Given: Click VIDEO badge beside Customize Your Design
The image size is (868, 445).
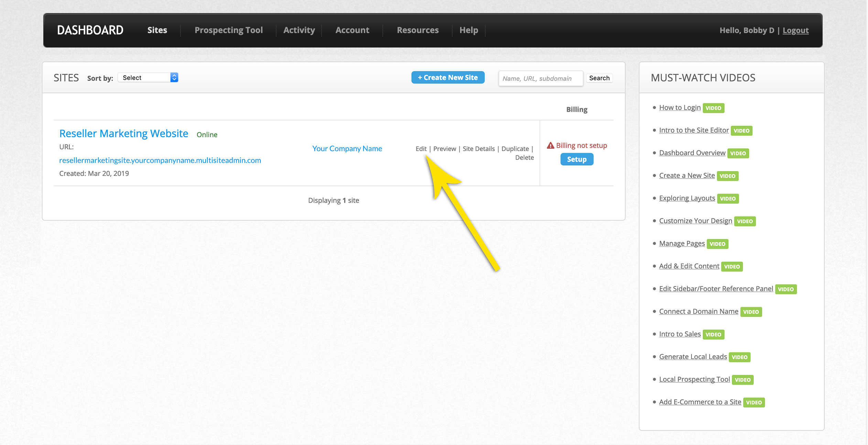Looking at the screenshot, I should 745,221.
